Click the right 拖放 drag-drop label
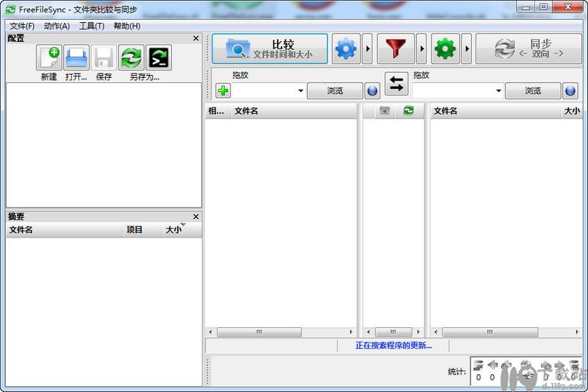The height and width of the screenshot is (392, 588). pos(421,75)
